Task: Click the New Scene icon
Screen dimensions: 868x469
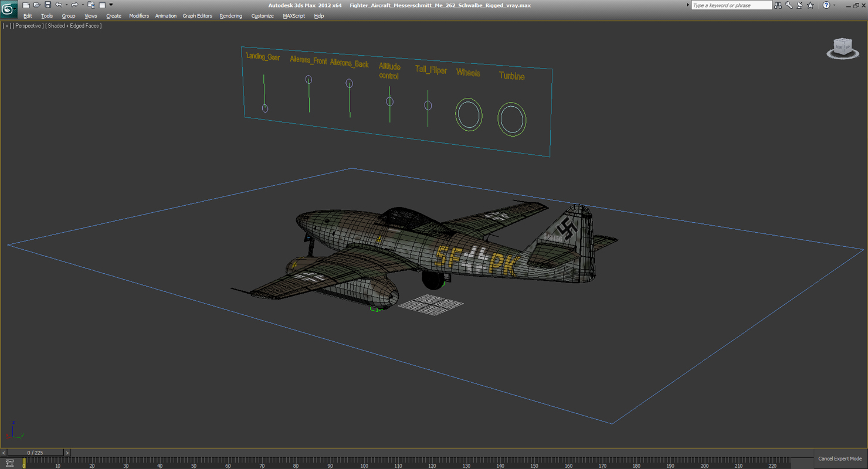Action: click(x=26, y=5)
